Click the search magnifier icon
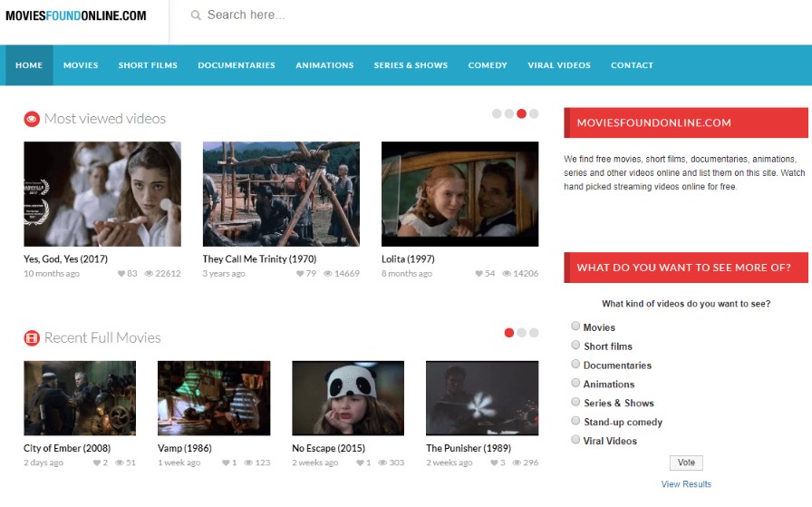The image size is (812, 507). point(196,15)
